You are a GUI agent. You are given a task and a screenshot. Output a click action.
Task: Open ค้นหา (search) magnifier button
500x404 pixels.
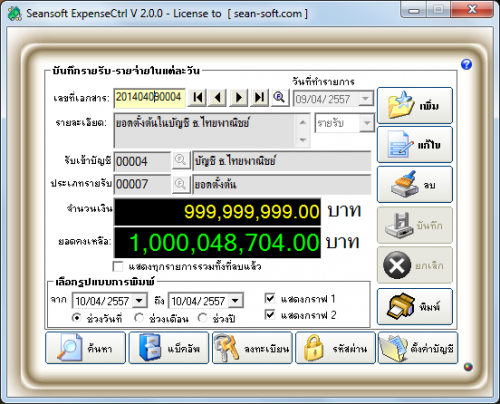(85, 348)
